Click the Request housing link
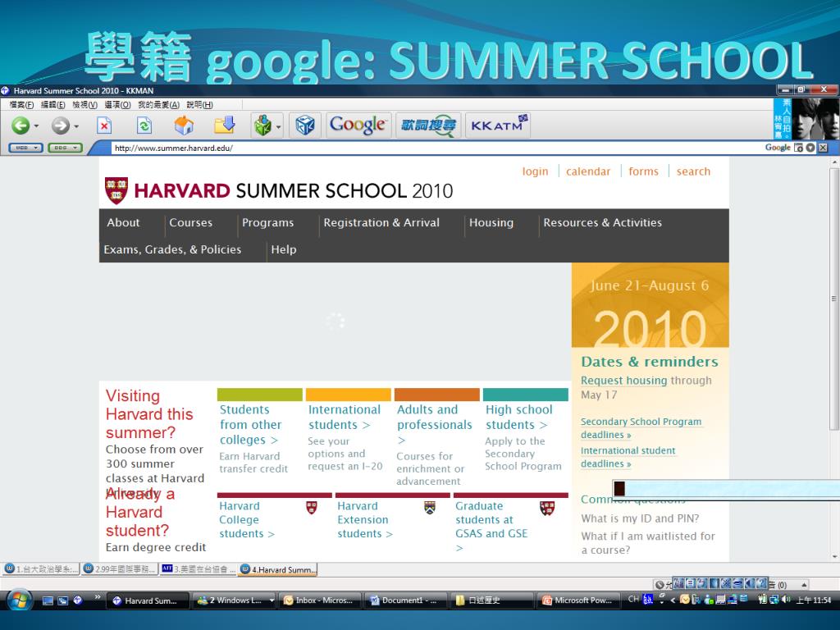The width and height of the screenshot is (840, 630). [624, 381]
